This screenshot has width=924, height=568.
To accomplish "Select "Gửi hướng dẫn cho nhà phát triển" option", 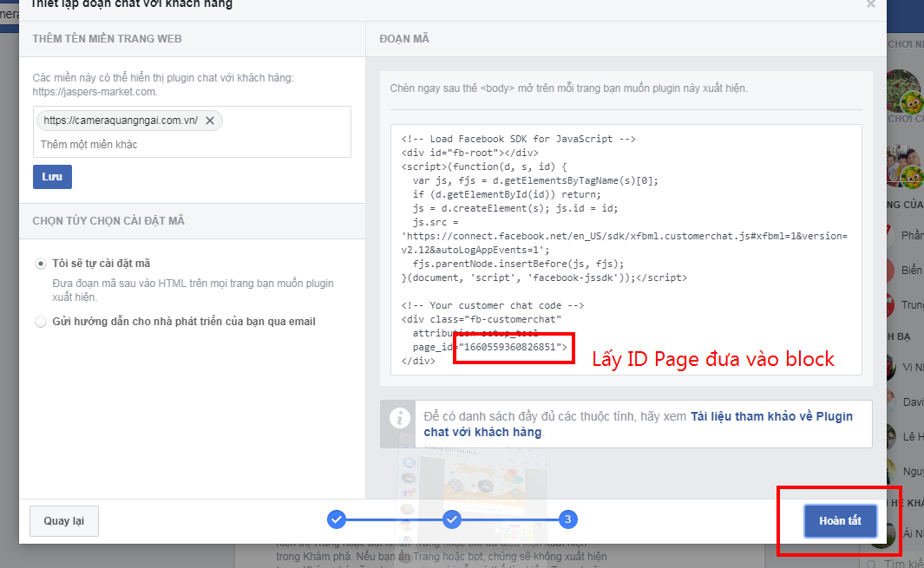I will pyautogui.click(x=41, y=322).
